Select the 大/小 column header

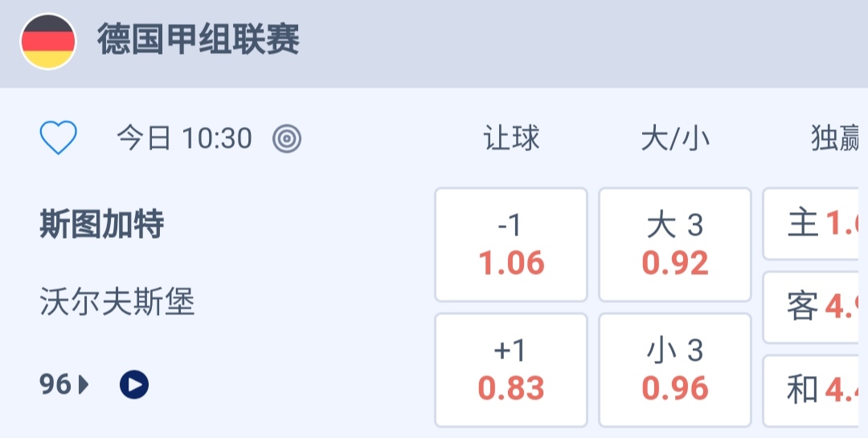(x=675, y=139)
